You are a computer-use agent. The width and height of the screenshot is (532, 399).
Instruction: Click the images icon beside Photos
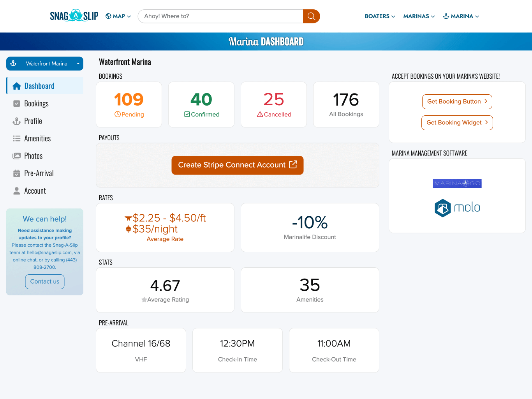(x=17, y=156)
